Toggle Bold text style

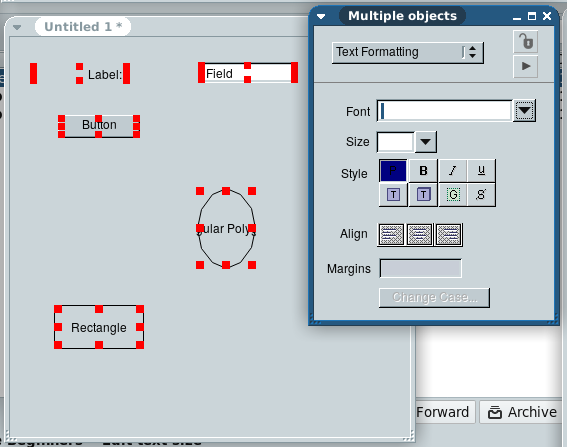click(x=423, y=171)
